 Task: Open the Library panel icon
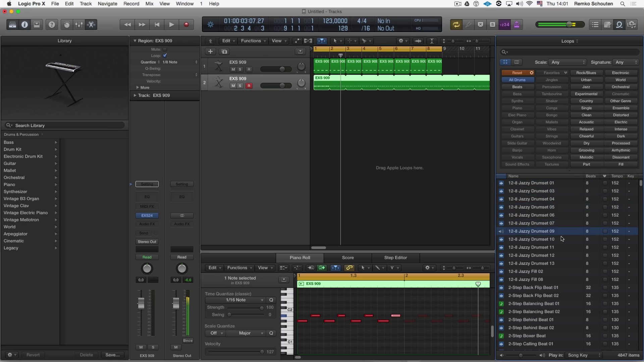click(x=12, y=24)
